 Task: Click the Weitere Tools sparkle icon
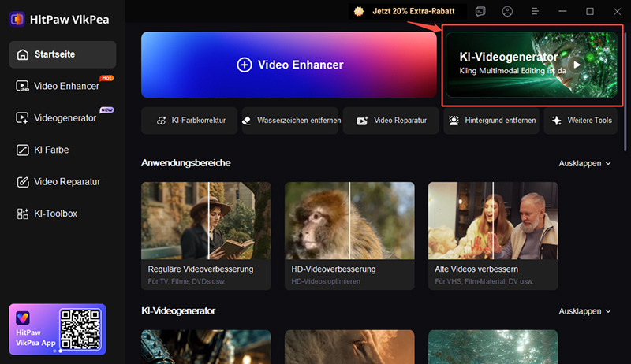557,121
